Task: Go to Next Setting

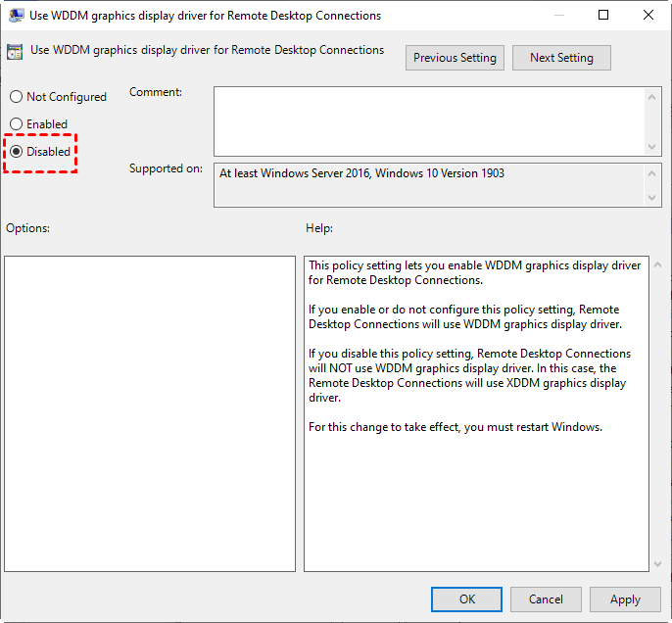Action: pyautogui.click(x=561, y=58)
